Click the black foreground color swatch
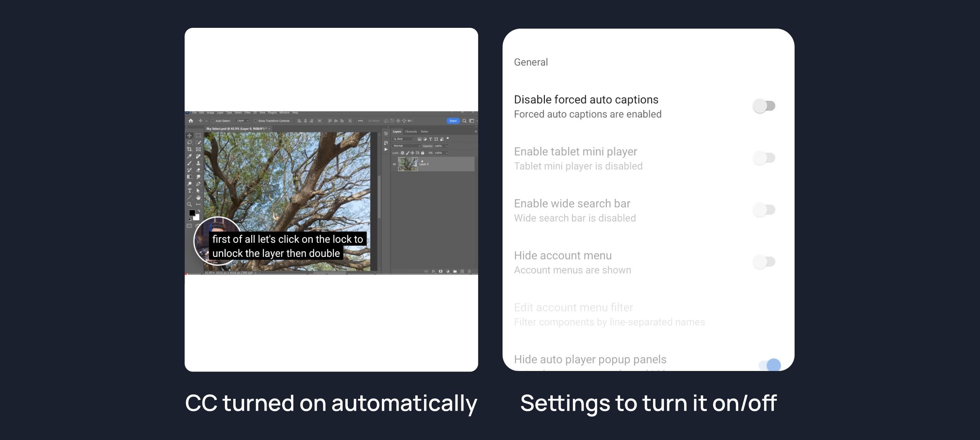Viewport: 980px width, 440px height. pyautogui.click(x=192, y=213)
